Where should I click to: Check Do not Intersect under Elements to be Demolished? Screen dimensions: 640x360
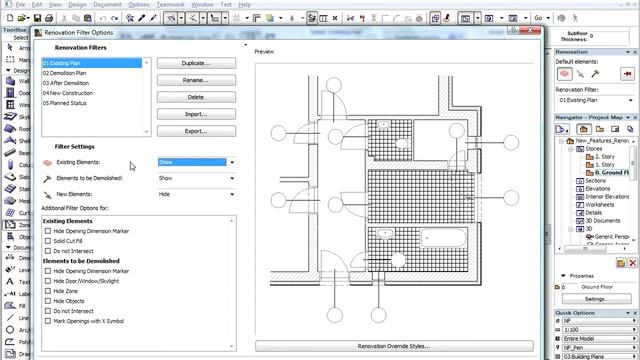tap(48, 311)
